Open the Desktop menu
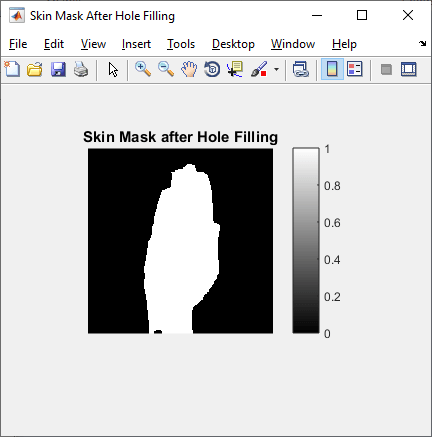This screenshot has width=433, height=437. tap(233, 44)
